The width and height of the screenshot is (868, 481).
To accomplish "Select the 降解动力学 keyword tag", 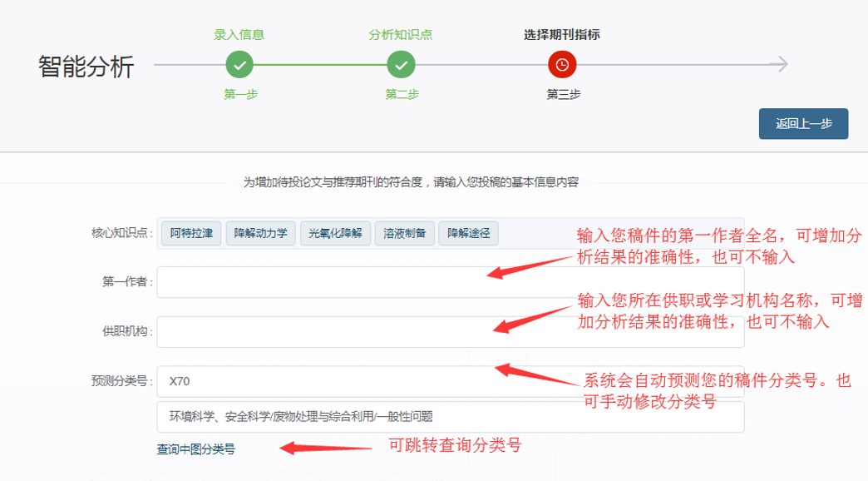I will pos(260,234).
